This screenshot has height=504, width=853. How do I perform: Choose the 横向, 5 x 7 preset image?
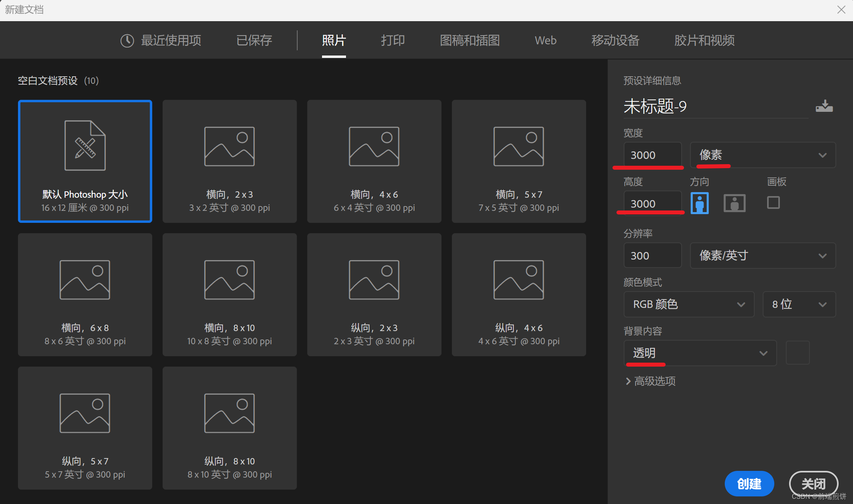click(x=519, y=147)
